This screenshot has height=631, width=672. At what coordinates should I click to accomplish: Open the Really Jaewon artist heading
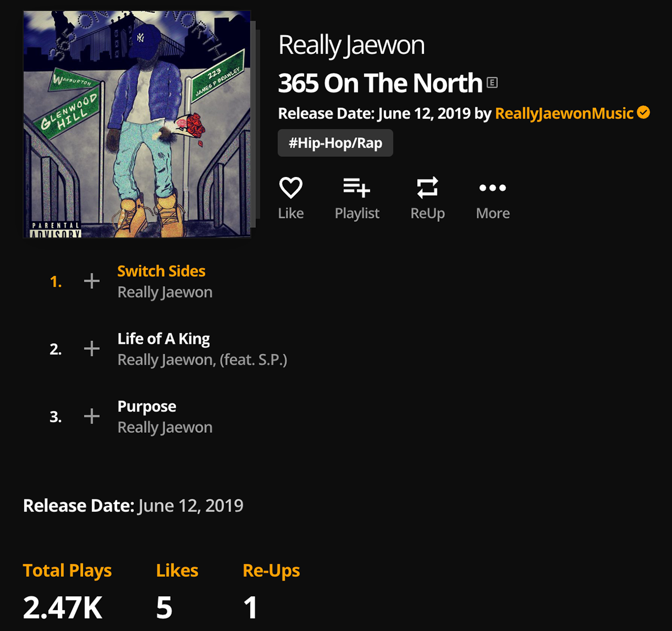click(351, 45)
